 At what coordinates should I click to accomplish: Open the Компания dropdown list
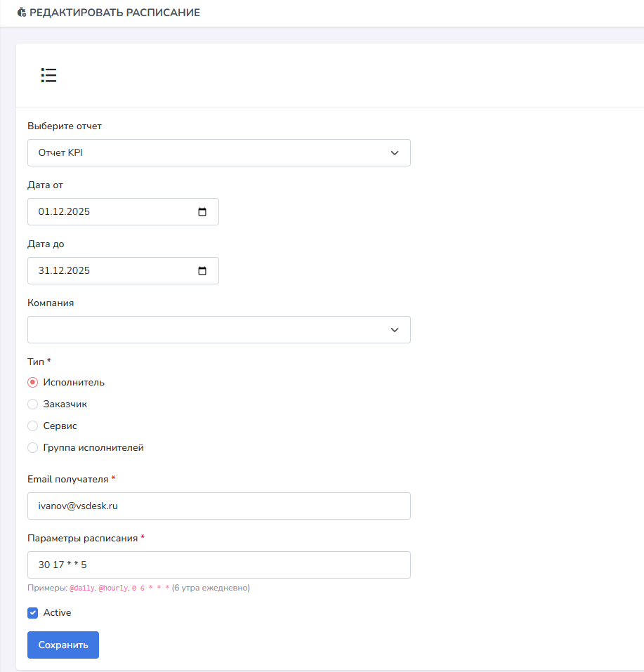pyautogui.click(x=218, y=330)
